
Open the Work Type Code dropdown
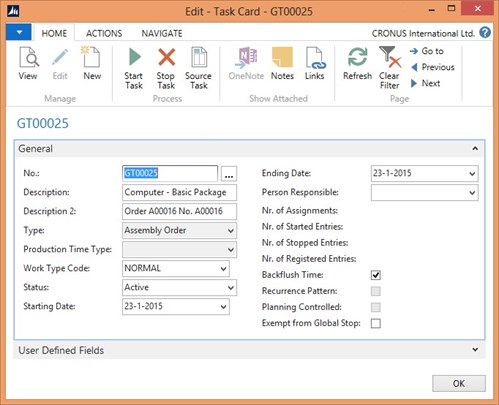tap(223, 269)
